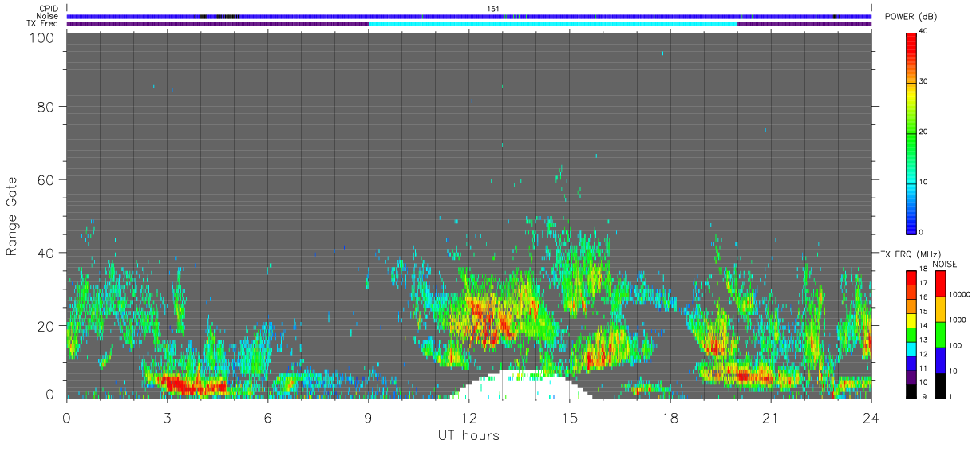Screen dimensions: 980x452
Task: Click the 80 tick label on the Range Gate axis
Action: coord(46,107)
